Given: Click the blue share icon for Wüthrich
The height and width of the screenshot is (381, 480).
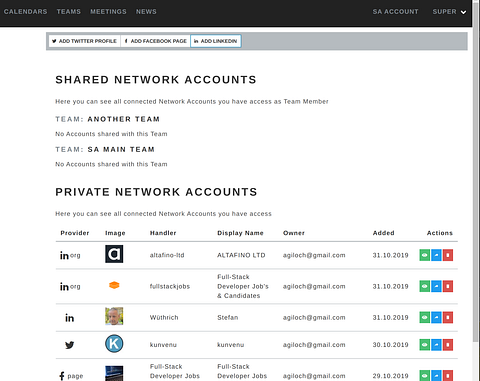Looking at the screenshot, I should click(x=436, y=317).
